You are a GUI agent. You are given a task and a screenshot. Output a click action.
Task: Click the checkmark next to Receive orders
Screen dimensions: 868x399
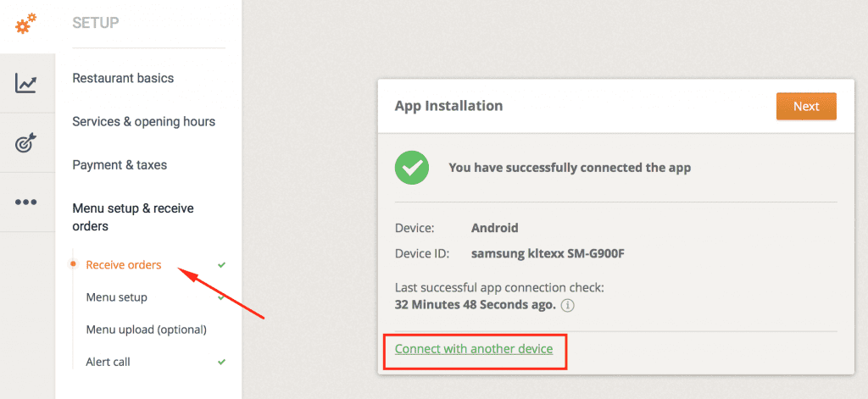coord(221,265)
